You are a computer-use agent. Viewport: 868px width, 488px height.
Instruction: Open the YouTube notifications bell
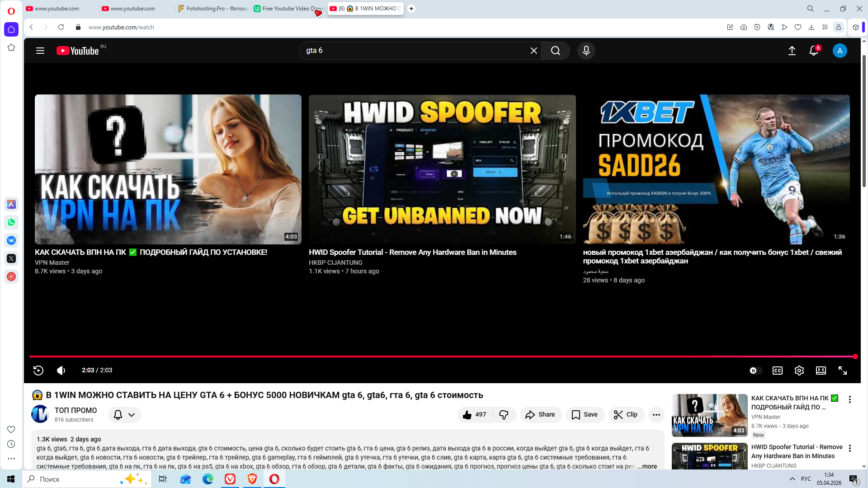point(813,51)
